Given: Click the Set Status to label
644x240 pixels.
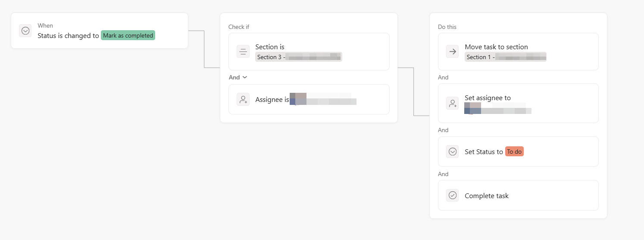Looking at the screenshot, I should coord(484,152).
